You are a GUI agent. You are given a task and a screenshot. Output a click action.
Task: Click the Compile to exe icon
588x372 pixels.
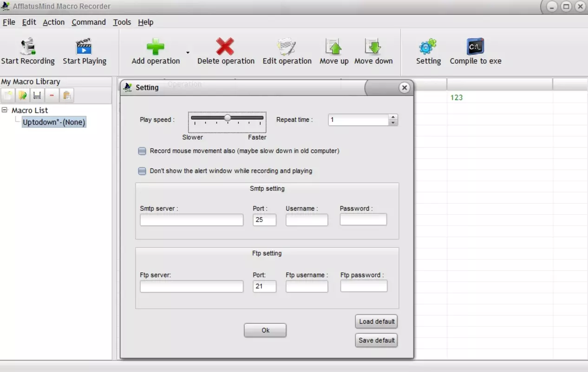[475, 47]
